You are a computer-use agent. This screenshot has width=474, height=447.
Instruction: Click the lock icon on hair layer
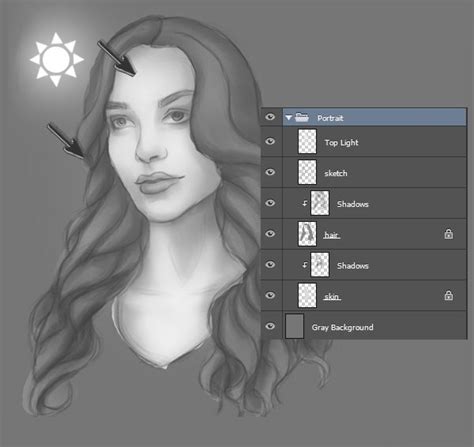tap(449, 234)
